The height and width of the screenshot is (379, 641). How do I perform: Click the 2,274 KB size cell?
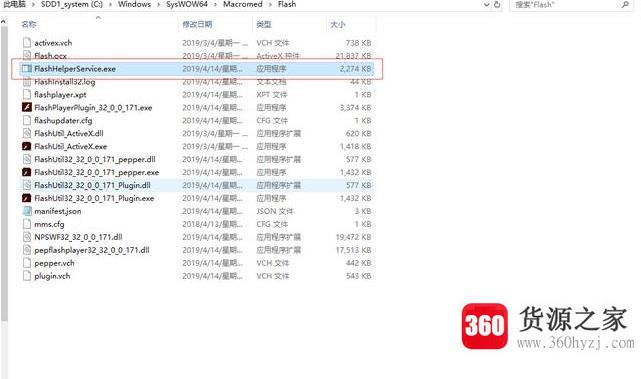pos(355,69)
